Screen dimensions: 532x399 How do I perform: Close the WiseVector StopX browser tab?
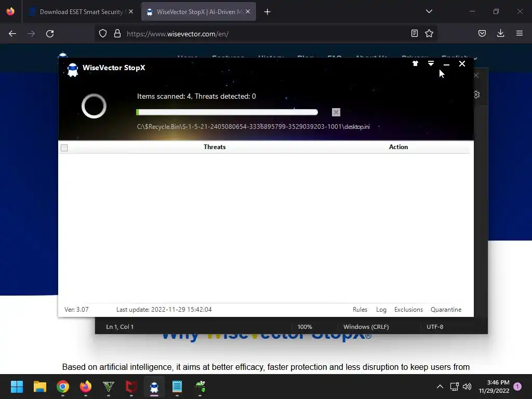248,11
